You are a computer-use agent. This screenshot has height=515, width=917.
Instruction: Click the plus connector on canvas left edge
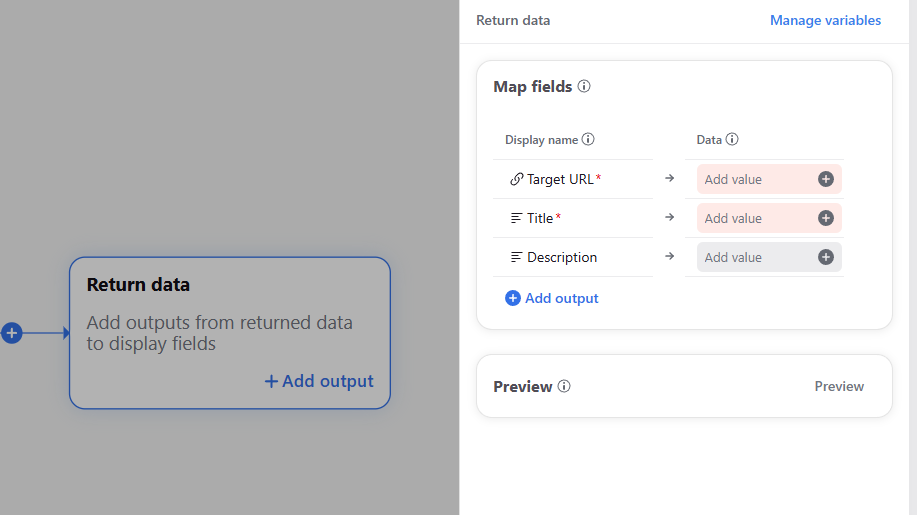click(11, 333)
